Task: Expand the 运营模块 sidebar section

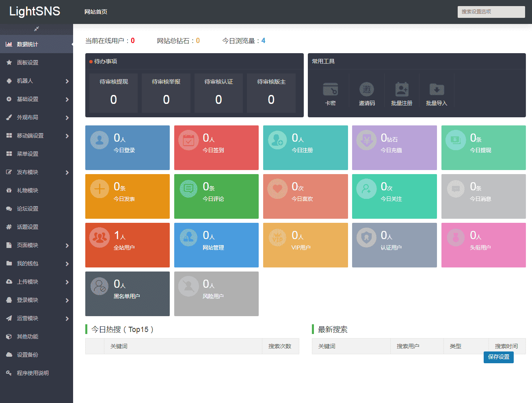Action: click(37, 318)
